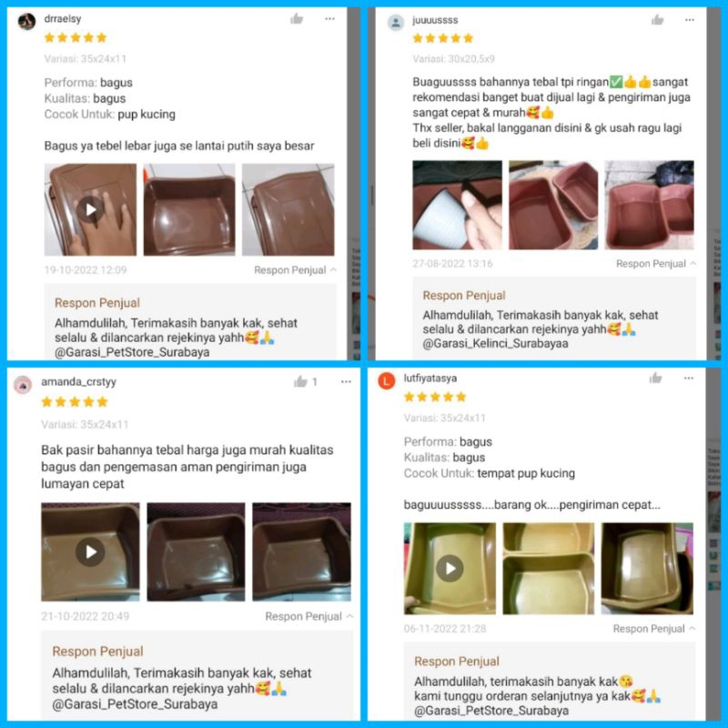The height and width of the screenshot is (728, 728).
Task: Collapse Respon Penjual under amanda_crstyy's review
Action: coord(309,616)
